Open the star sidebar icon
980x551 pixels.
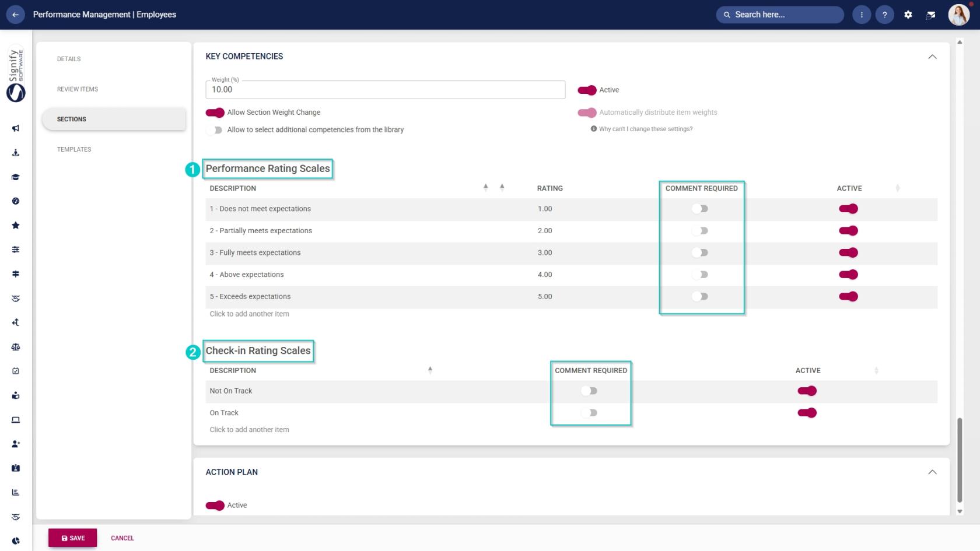coord(16,225)
